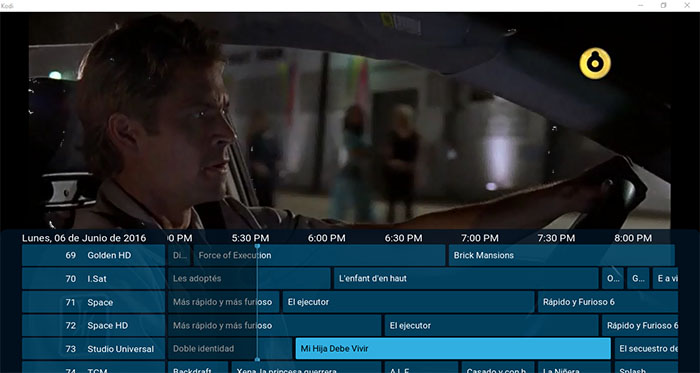The height and width of the screenshot is (373, 700).
Task: Select Más rápido y más furioso on Space HD
Action: (275, 325)
